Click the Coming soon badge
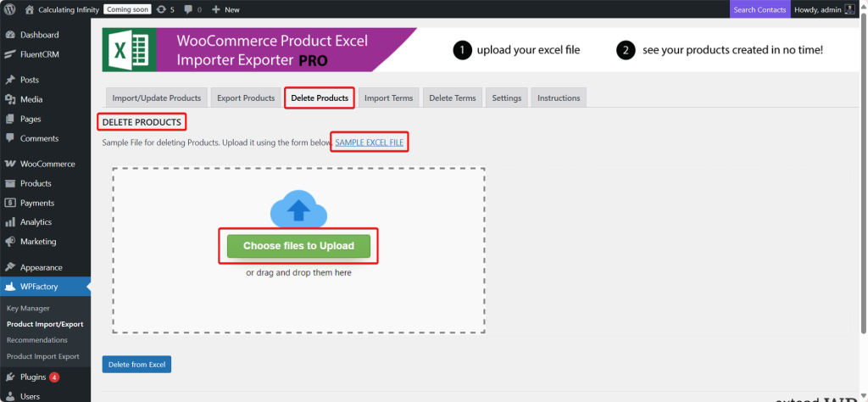 [127, 9]
